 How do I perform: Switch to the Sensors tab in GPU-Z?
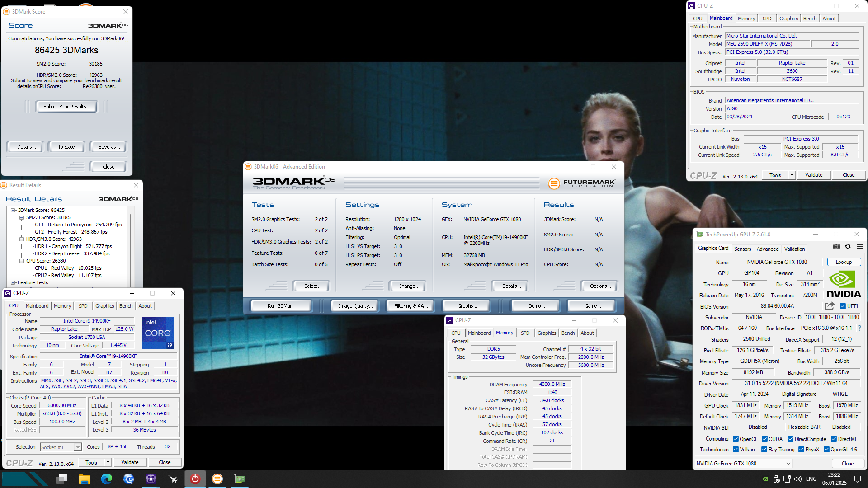point(742,249)
